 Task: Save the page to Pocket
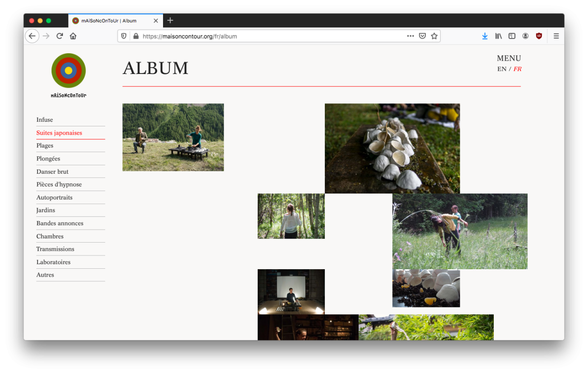[422, 36]
